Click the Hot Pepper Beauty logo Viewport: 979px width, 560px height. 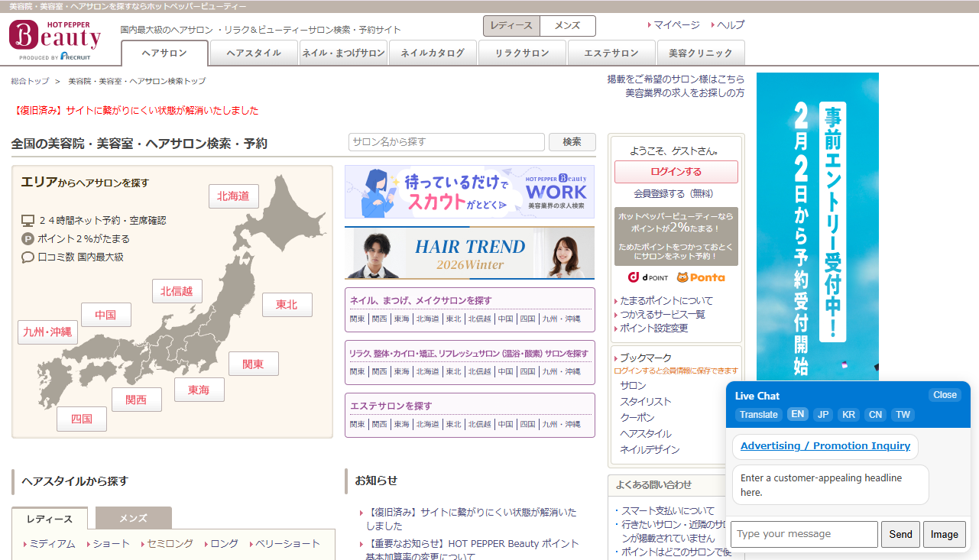click(55, 40)
